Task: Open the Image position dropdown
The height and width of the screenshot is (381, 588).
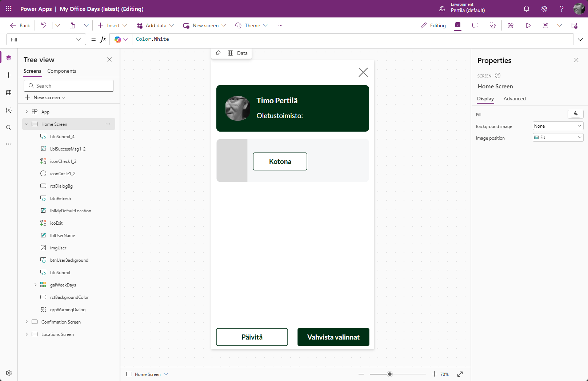Action: point(558,137)
